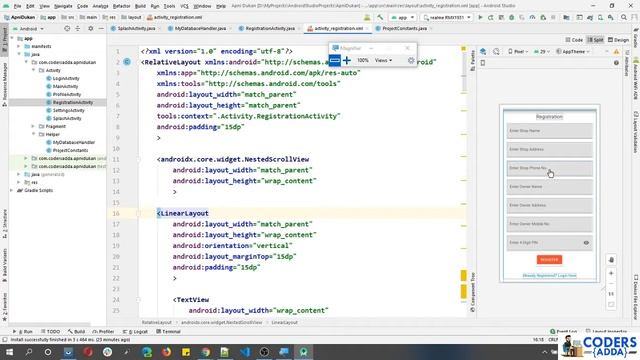The image size is (640, 360).
Task: Click the Select Opened File target icon
Action: [x=67, y=29]
